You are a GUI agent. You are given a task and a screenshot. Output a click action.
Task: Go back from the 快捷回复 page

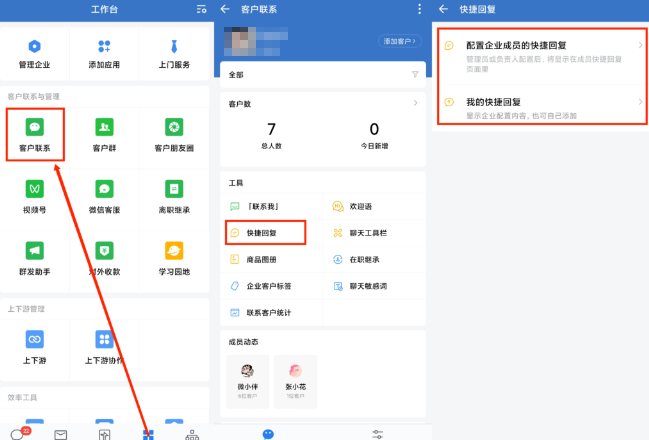(443, 9)
